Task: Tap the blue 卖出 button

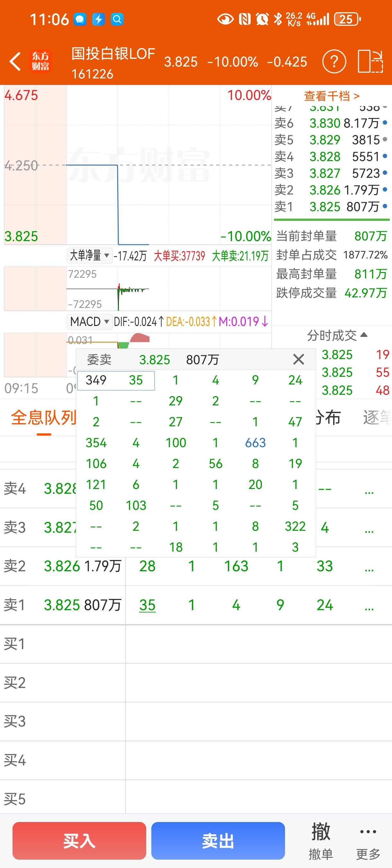Action: (x=218, y=841)
